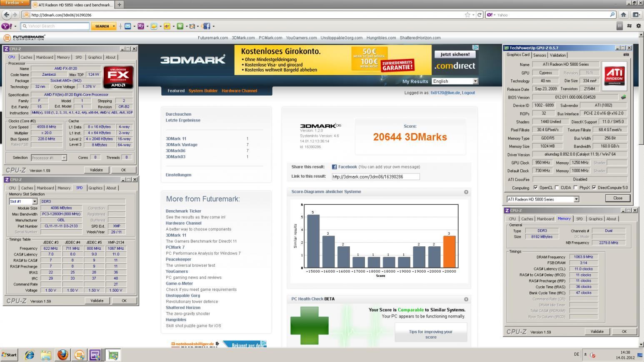The width and height of the screenshot is (644, 362).
Task: Open the Validation tab in GPU-Z
Action: click(558, 55)
